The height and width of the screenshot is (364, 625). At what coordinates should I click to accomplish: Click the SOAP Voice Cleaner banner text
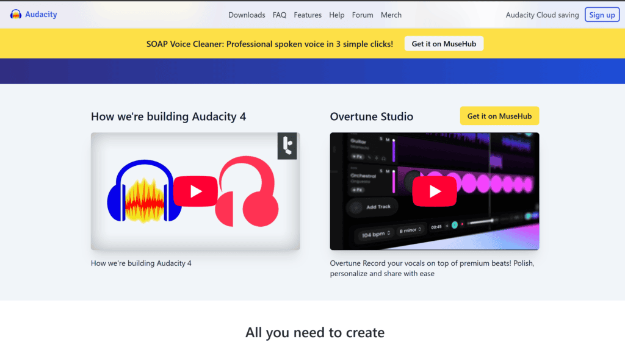[x=269, y=44]
